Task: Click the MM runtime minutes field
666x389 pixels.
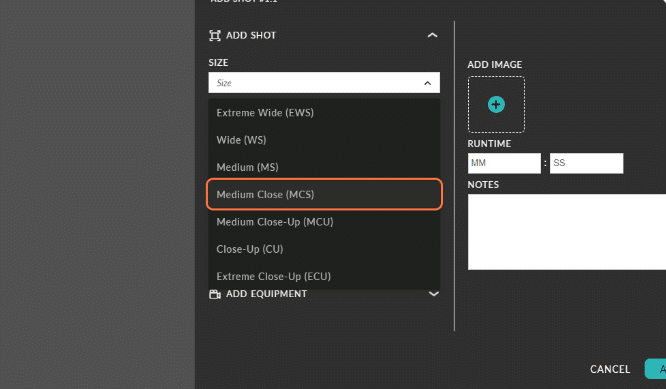Action: pyautogui.click(x=504, y=163)
